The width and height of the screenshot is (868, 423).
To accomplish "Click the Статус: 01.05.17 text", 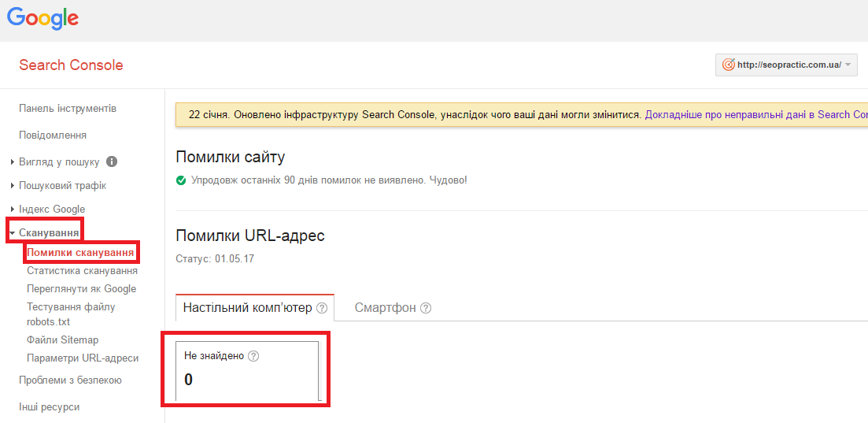I will (215, 259).
